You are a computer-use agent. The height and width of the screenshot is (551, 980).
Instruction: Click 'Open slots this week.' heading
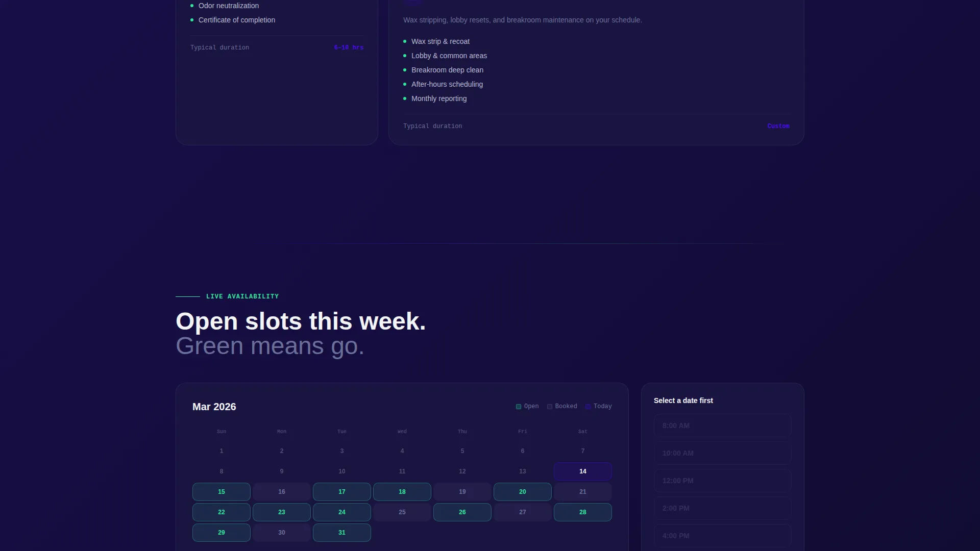301,321
